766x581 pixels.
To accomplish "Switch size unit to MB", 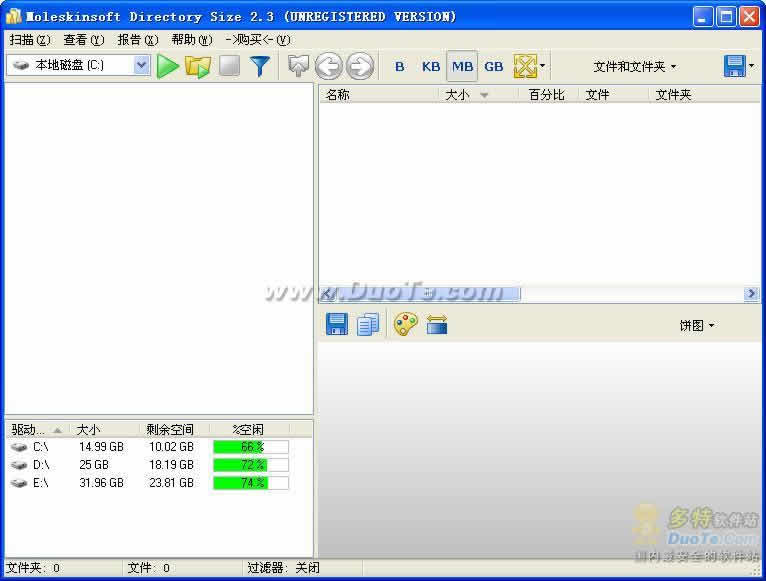I will [462, 66].
